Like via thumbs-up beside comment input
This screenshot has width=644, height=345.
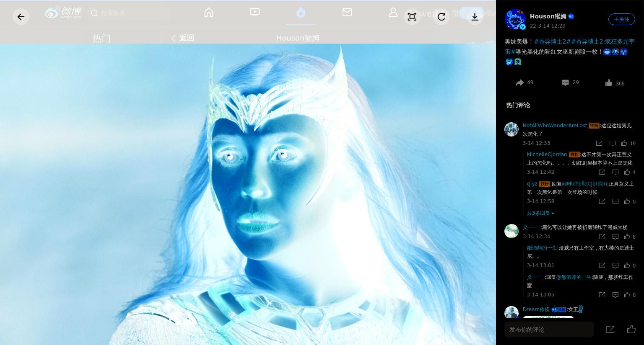coord(631,330)
